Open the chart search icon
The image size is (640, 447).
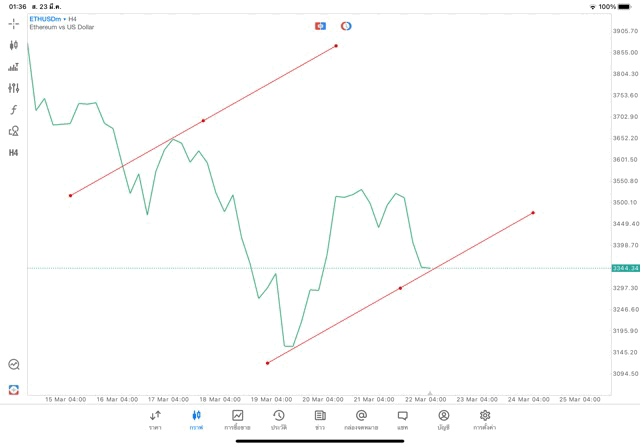14,365
